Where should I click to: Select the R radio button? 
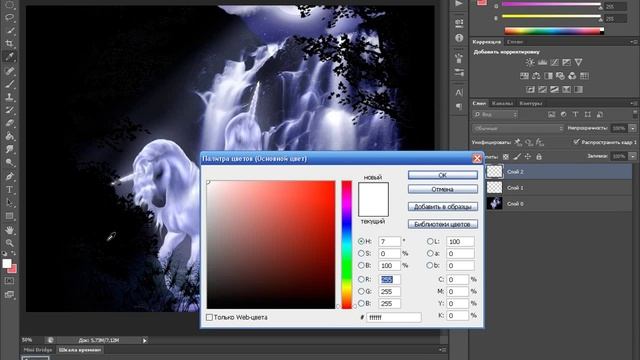click(361, 279)
